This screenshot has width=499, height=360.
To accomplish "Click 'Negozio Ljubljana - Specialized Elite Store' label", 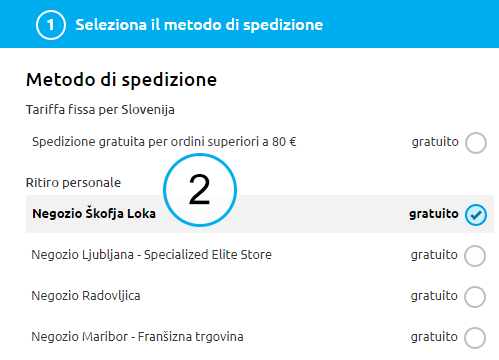I will (151, 255).
